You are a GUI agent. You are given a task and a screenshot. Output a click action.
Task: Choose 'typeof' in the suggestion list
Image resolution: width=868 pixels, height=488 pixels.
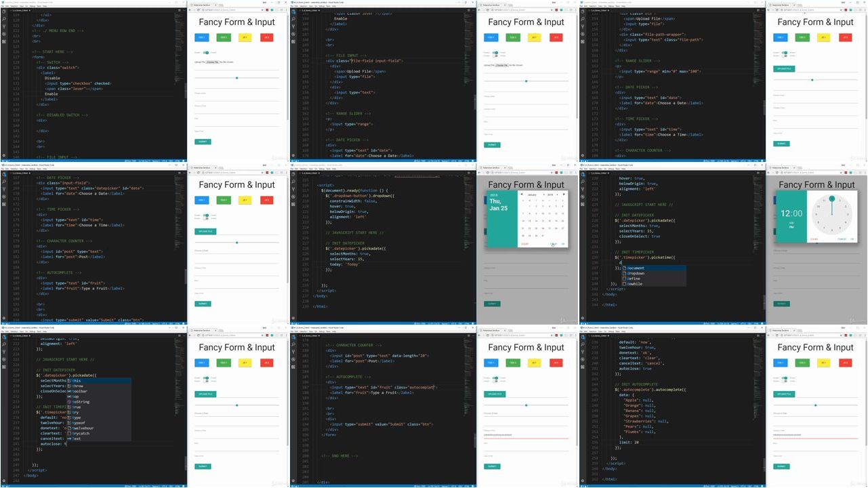98,423
